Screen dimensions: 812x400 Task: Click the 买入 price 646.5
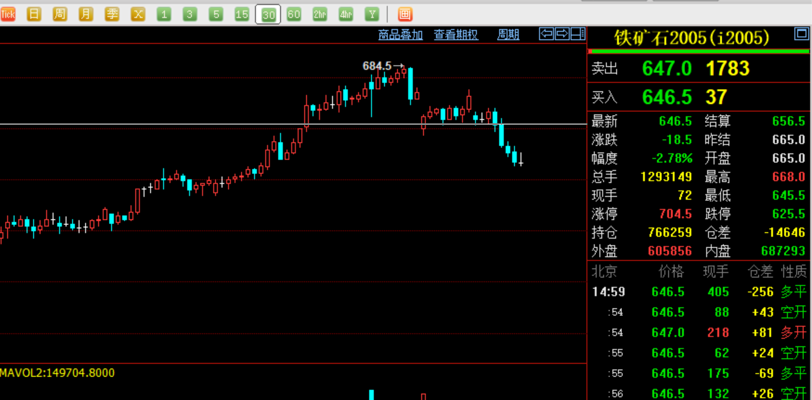(667, 97)
